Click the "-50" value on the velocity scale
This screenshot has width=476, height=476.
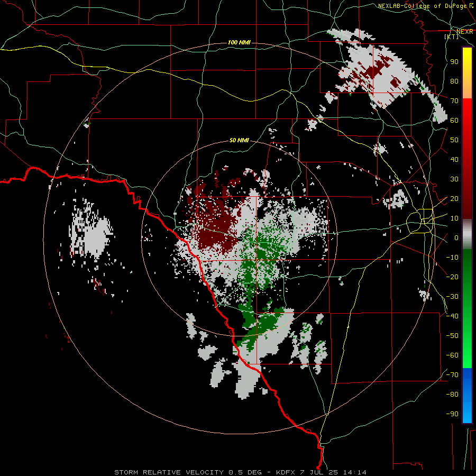[452, 336]
